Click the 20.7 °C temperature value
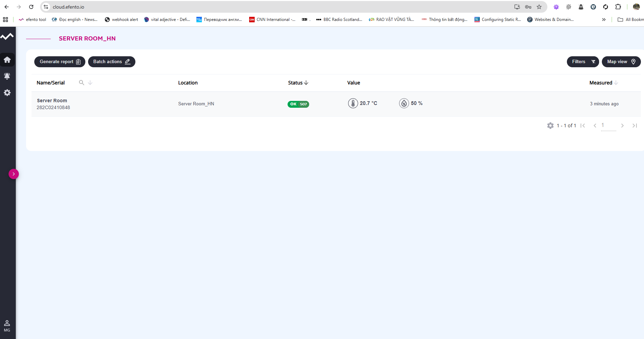 (x=368, y=103)
